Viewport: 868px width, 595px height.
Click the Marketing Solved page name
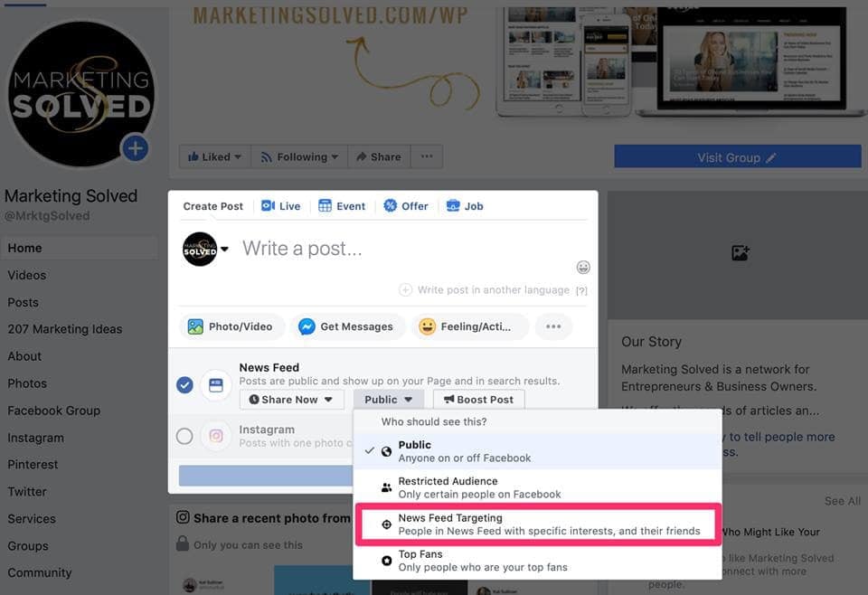click(x=71, y=196)
